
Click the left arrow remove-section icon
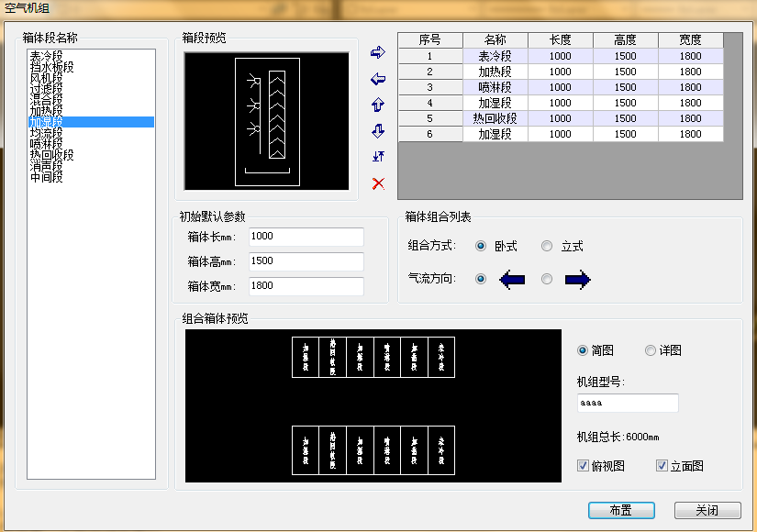[377, 79]
